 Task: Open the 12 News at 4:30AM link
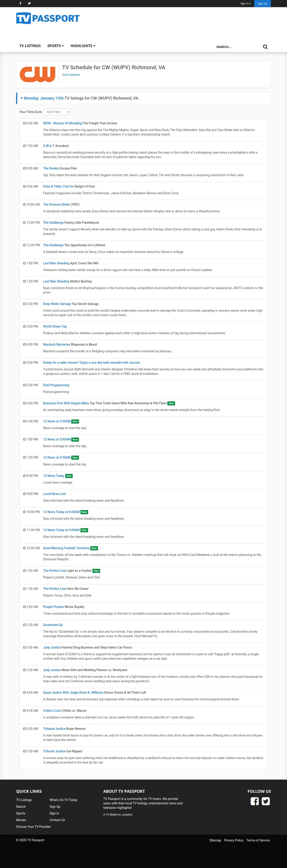(x=57, y=421)
